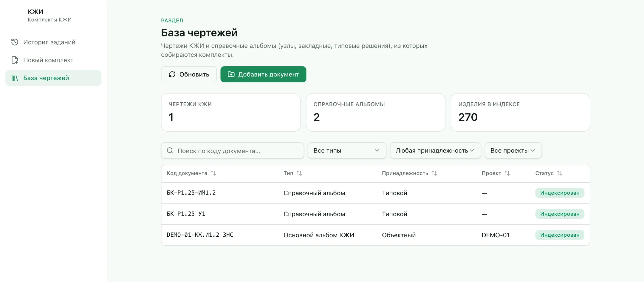Click Типовой in БК-Р1.25-ИМ1.2 row

tap(394, 193)
